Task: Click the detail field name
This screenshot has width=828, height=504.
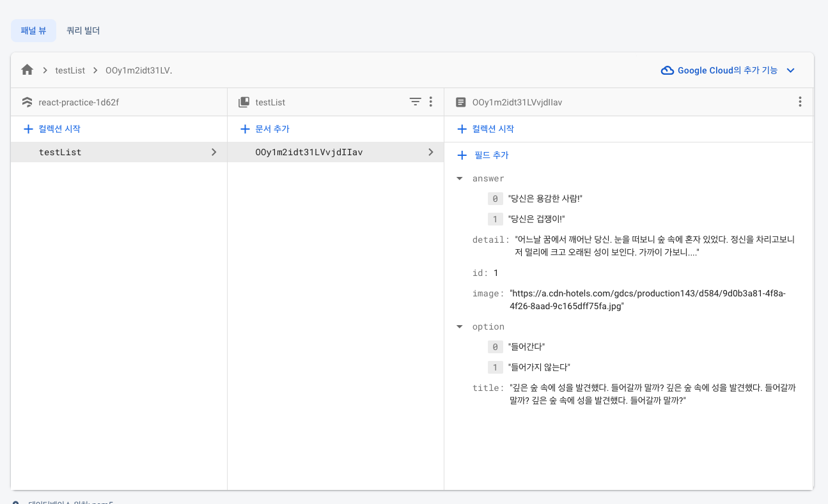Action: pos(490,240)
